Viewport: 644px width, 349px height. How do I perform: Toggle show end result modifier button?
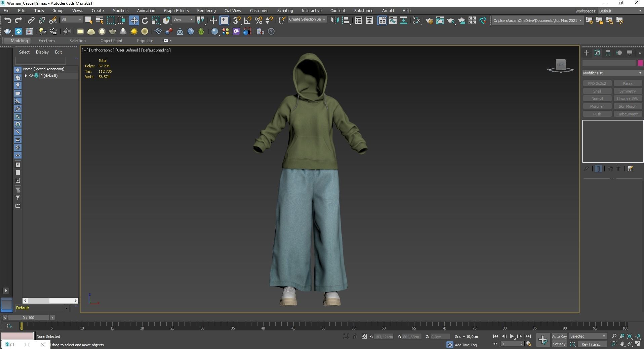point(598,169)
